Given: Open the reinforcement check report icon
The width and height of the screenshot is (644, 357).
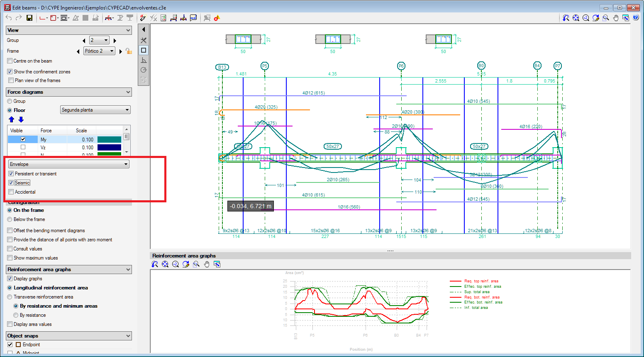Looking at the screenshot, I should click(163, 18).
